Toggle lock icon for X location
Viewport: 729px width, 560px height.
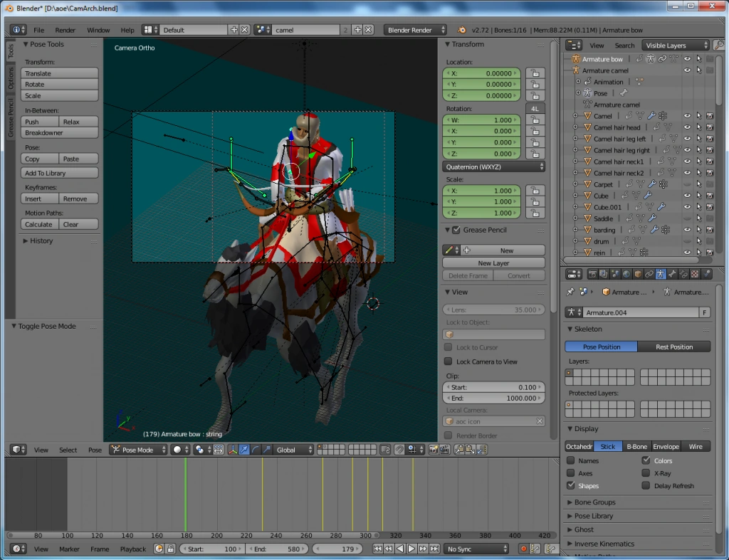(x=534, y=73)
